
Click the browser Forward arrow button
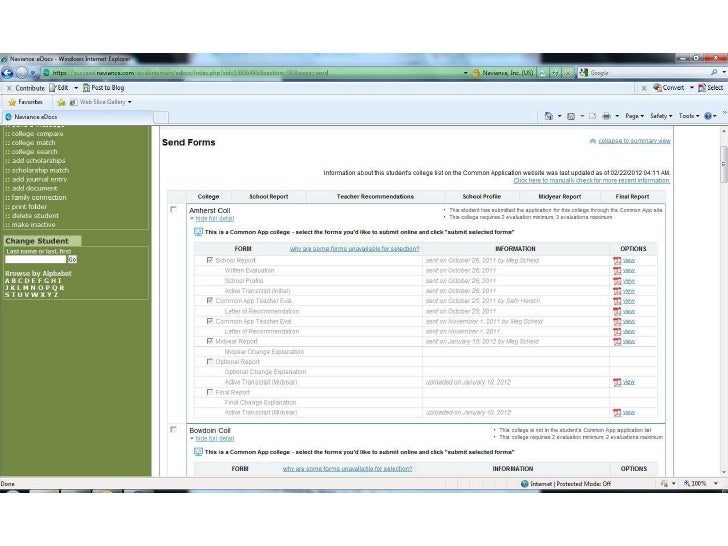[22, 73]
